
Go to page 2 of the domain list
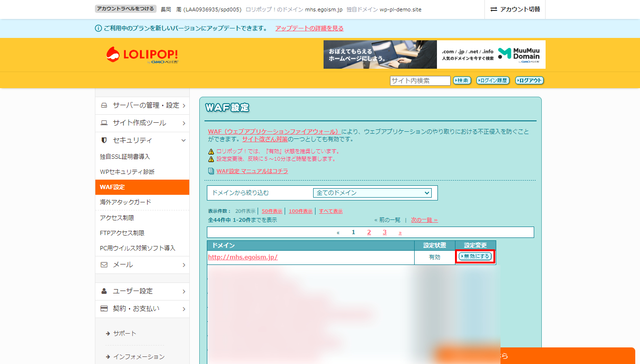click(369, 232)
